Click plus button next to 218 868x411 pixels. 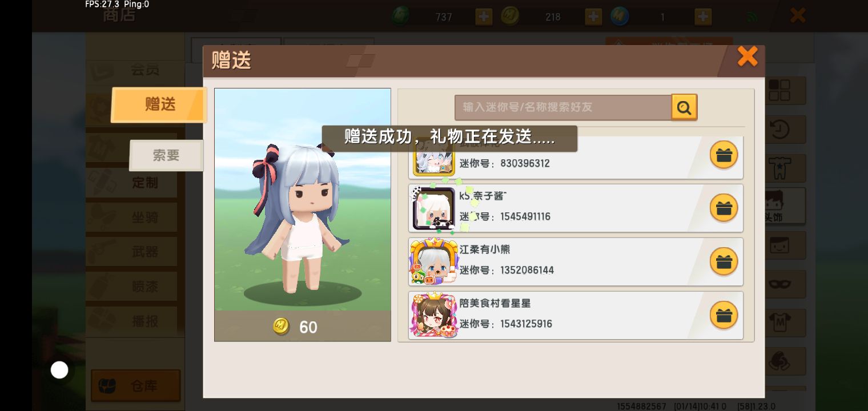click(x=593, y=17)
